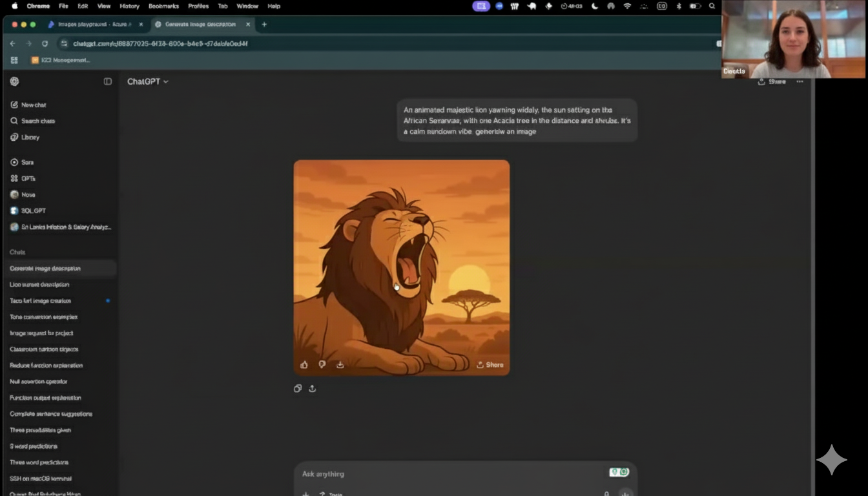Image resolution: width=868 pixels, height=496 pixels.
Task: Open the Apple menu
Action: point(14,6)
